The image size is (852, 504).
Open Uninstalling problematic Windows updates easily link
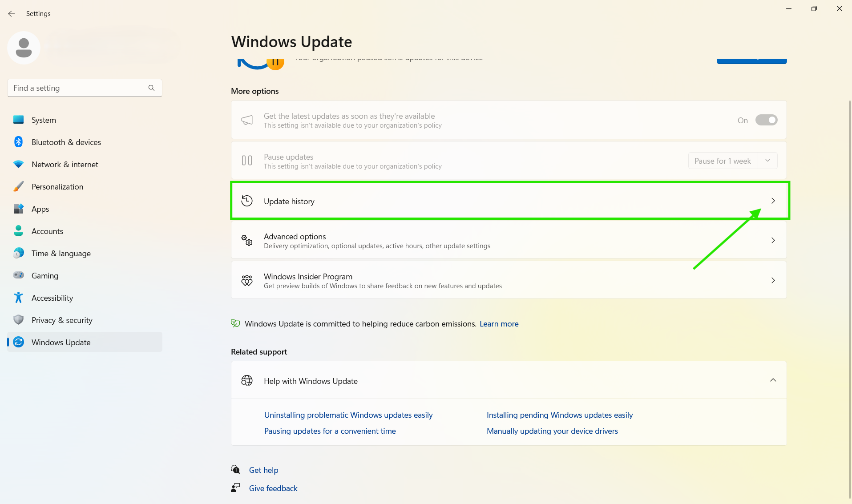click(348, 415)
